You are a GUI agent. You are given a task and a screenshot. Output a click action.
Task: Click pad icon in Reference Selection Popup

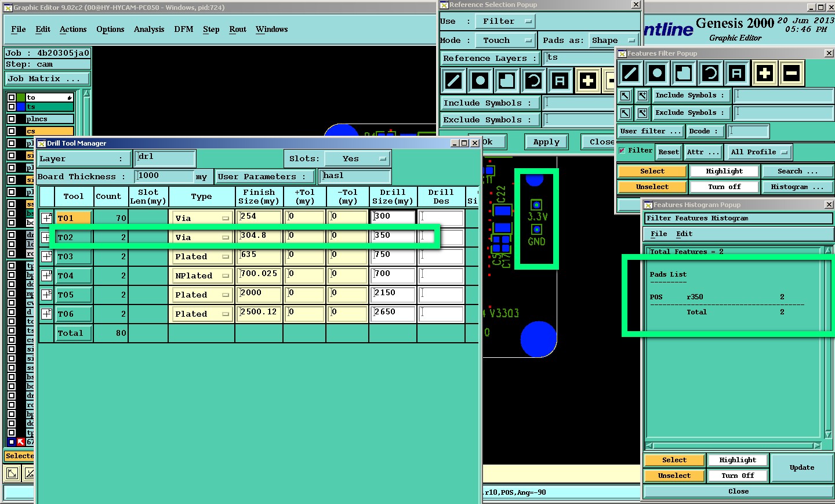click(x=481, y=81)
